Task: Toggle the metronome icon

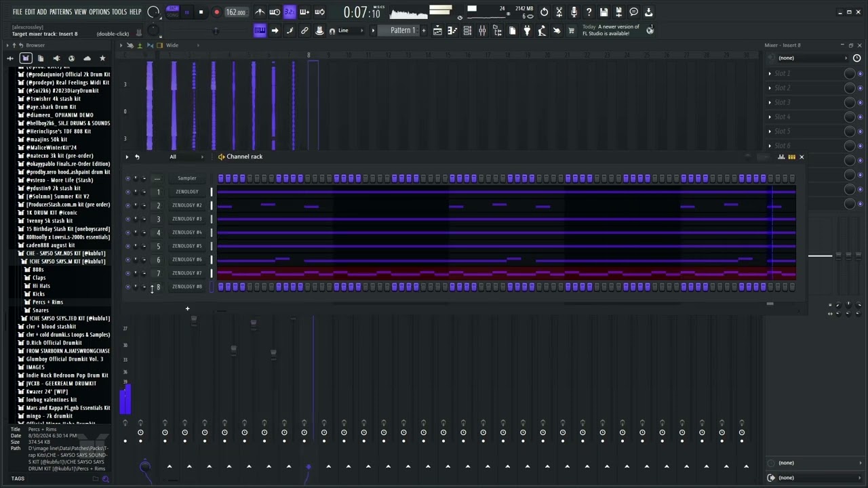Action: (x=260, y=12)
